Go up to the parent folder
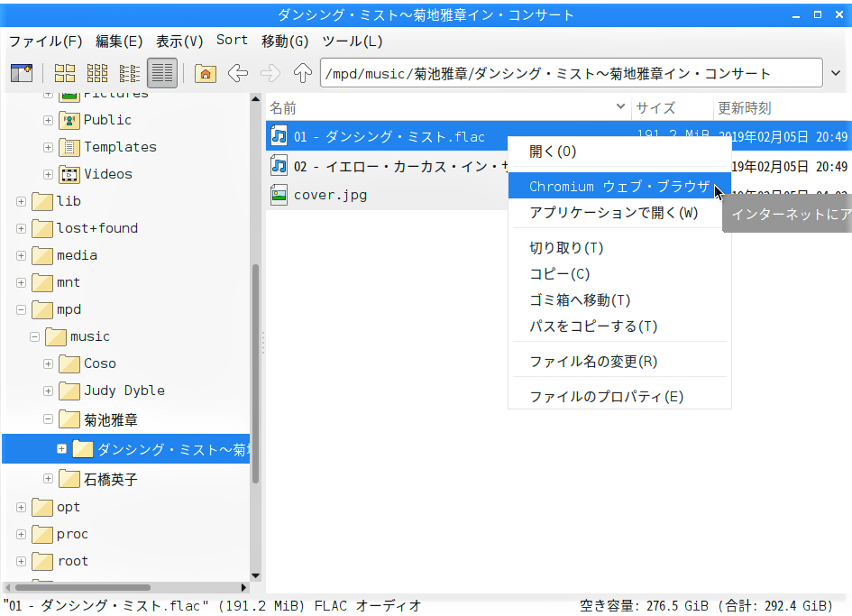The image size is (852, 616). [x=303, y=74]
